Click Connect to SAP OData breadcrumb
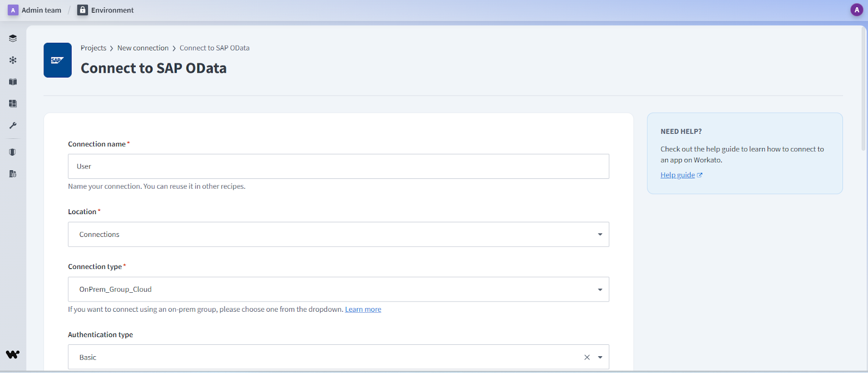Viewport: 868px width, 373px height. click(x=214, y=48)
